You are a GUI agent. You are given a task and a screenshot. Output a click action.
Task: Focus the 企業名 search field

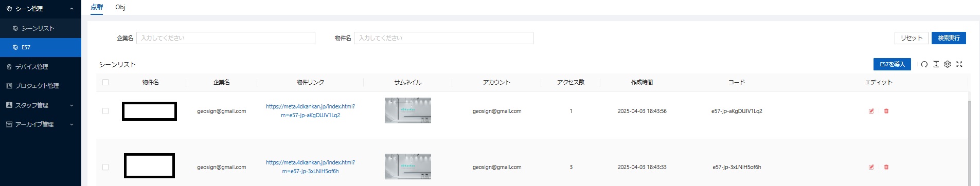pyautogui.click(x=226, y=38)
